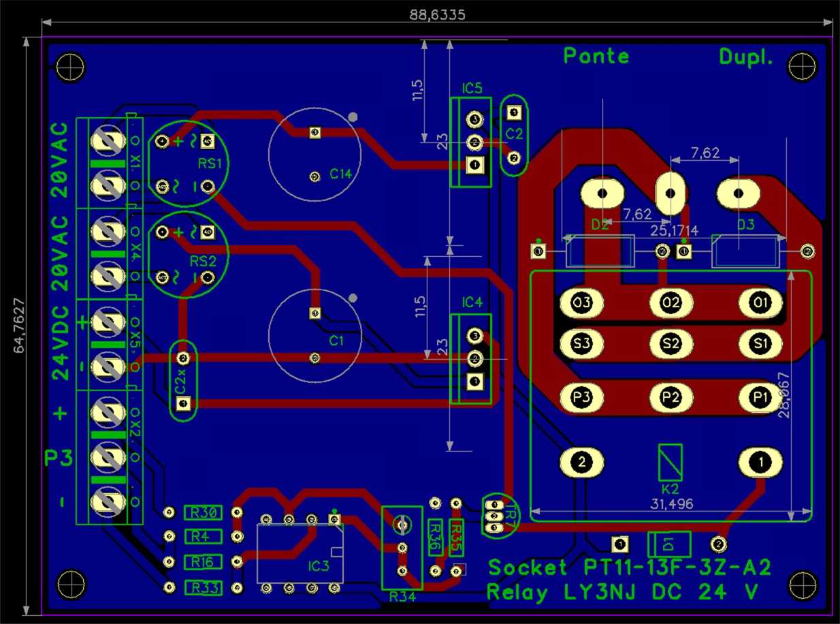
Task: Select the 'Ponte' silkscreen text
Action: (x=596, y=57)
